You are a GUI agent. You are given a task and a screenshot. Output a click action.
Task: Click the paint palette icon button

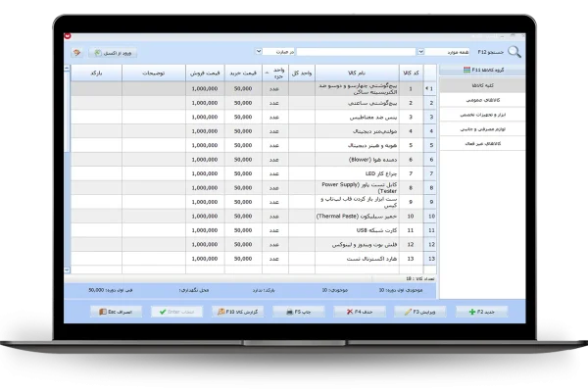tap(76, 53)
